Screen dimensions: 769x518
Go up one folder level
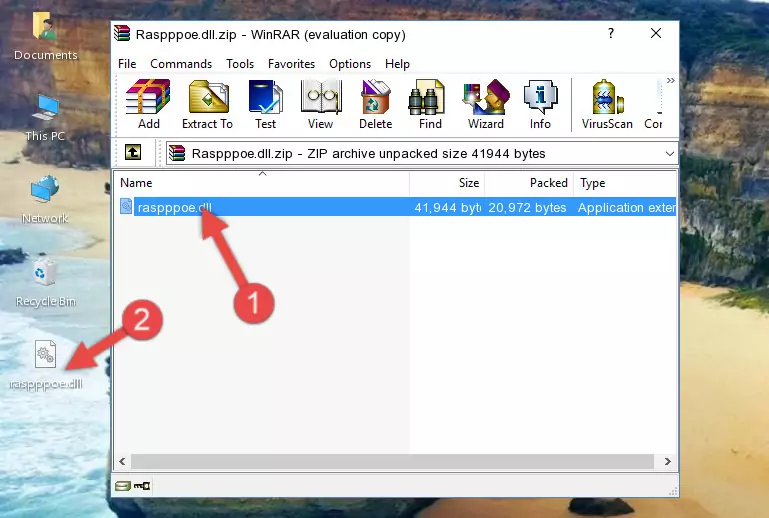(133, 153)
